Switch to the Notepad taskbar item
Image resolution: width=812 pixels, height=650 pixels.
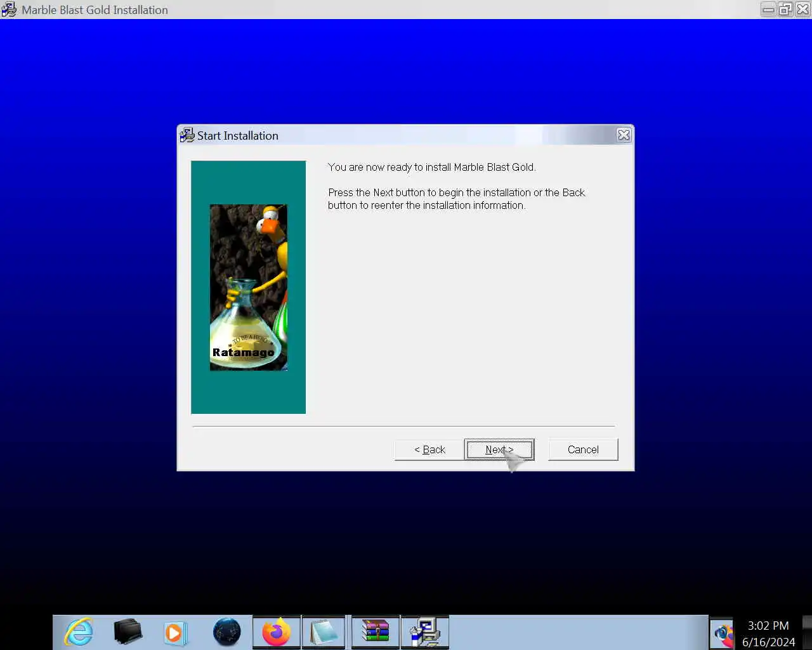pyautogui.click(x=324, y=632)
